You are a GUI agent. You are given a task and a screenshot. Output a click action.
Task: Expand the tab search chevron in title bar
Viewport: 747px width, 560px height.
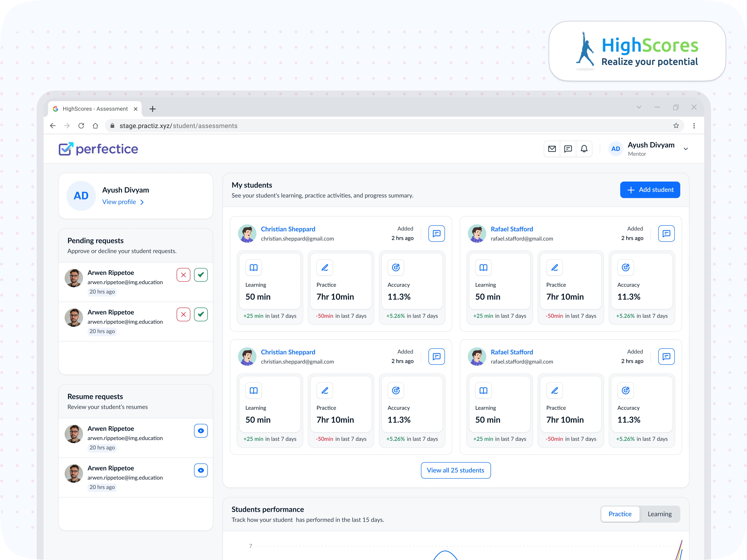[x=639, y=107]
